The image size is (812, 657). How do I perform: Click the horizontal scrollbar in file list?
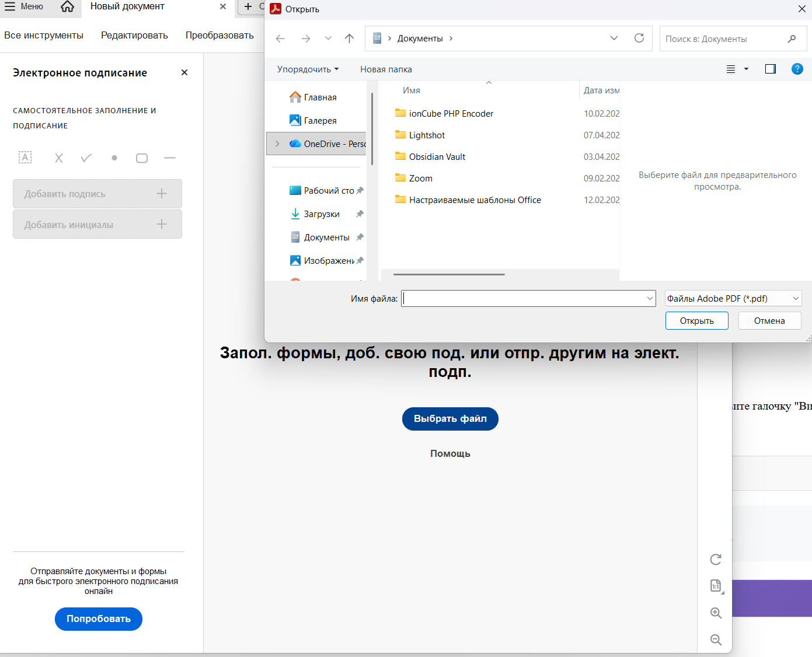point(449,274)
